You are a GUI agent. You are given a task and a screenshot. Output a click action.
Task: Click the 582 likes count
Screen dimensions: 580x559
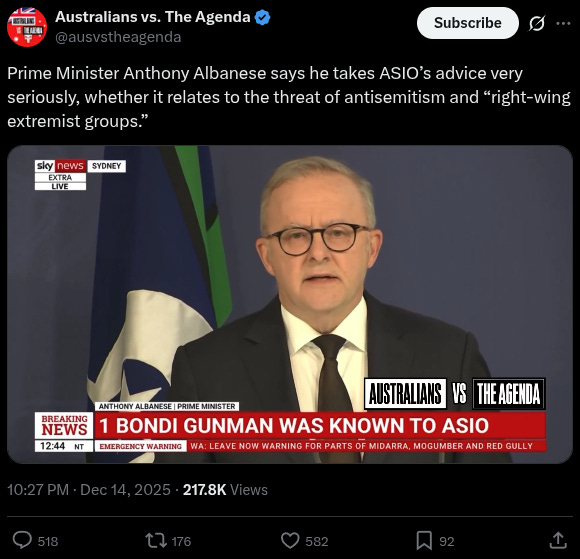317,542
